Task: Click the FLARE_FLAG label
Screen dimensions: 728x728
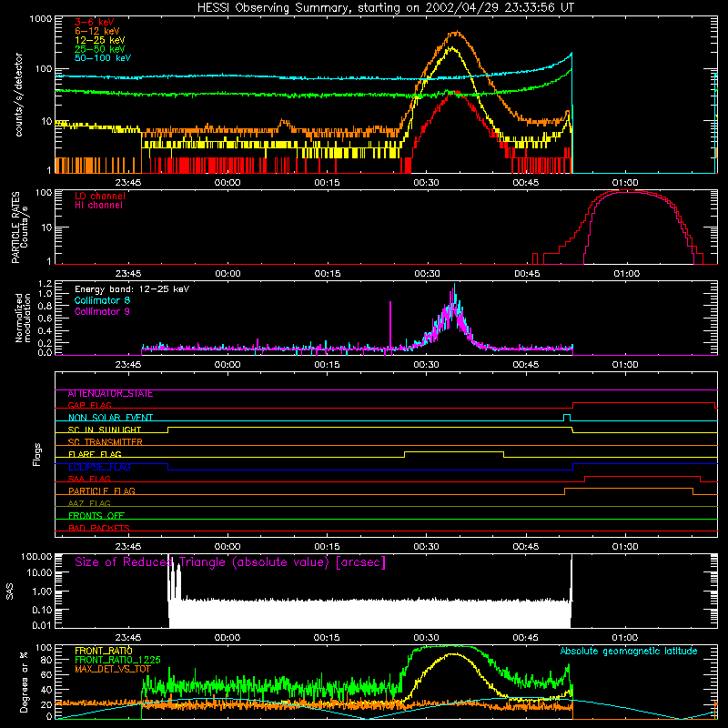Action: [95, 454]
